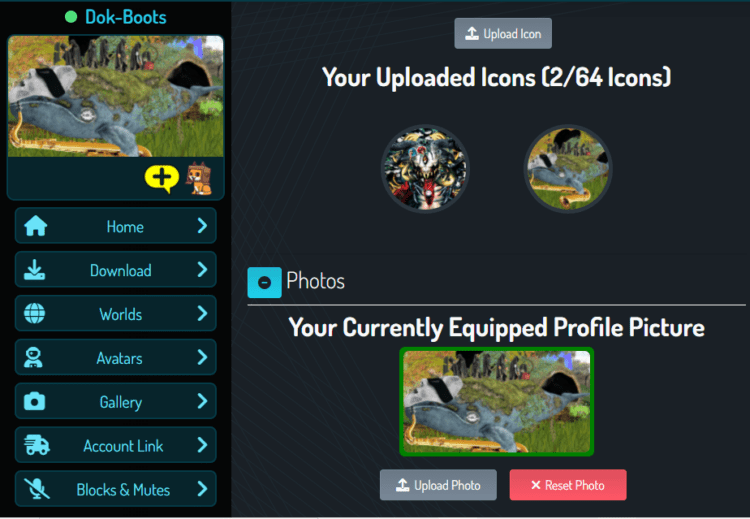Expand the Home menu chevron arrow

pos(202,226)
